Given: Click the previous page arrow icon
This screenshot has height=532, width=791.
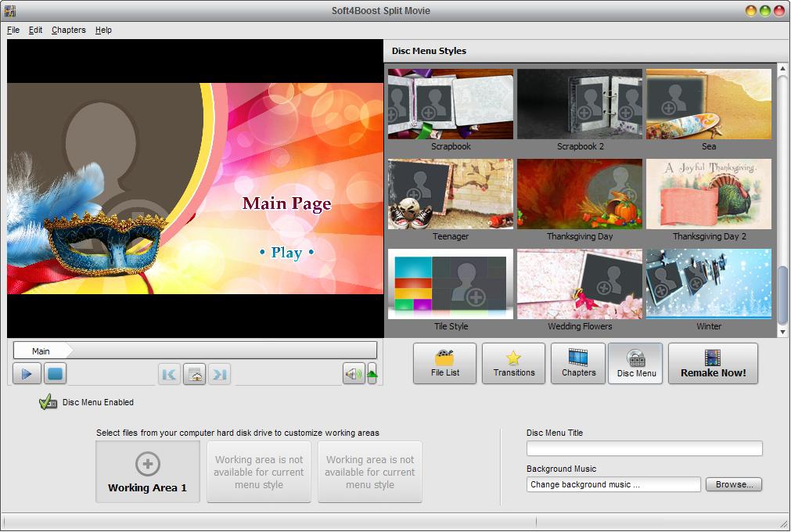Looking at the screenshot, I should coord(169,375).
